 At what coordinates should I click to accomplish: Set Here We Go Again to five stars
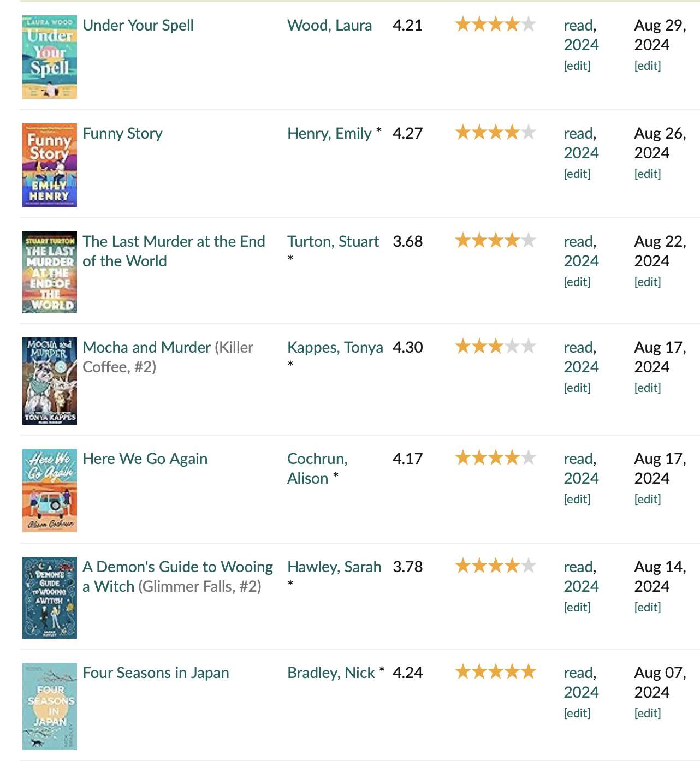click(x=529, y=458)
